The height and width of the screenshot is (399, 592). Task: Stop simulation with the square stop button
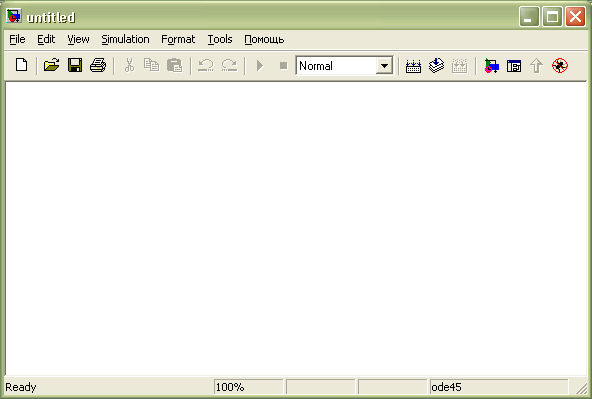[283, 66]
